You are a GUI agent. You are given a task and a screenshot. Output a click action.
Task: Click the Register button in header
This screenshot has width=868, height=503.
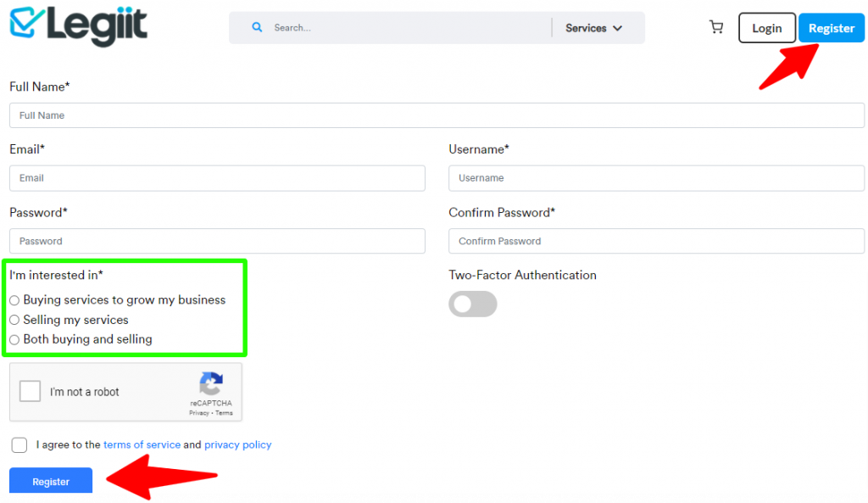point(831,28)
